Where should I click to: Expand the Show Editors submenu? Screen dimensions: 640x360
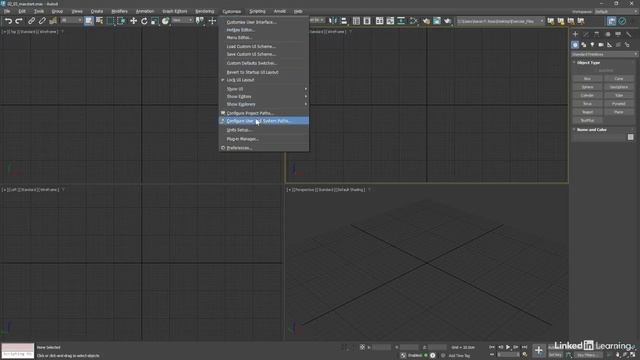click(264, 97)
